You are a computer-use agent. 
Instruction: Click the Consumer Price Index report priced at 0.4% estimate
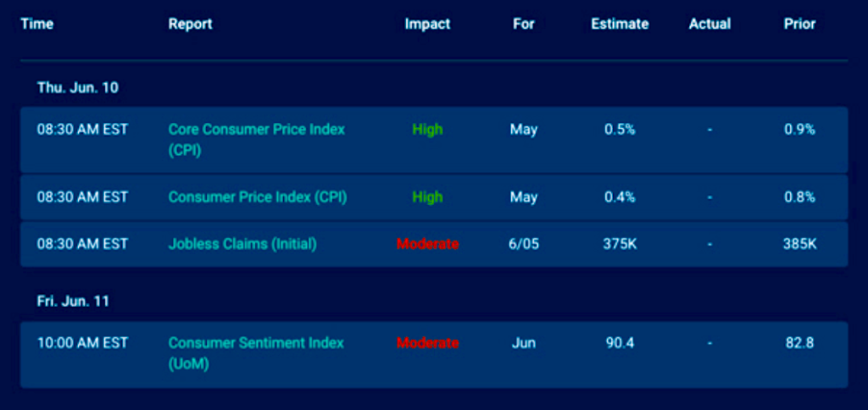click(258, 197)
